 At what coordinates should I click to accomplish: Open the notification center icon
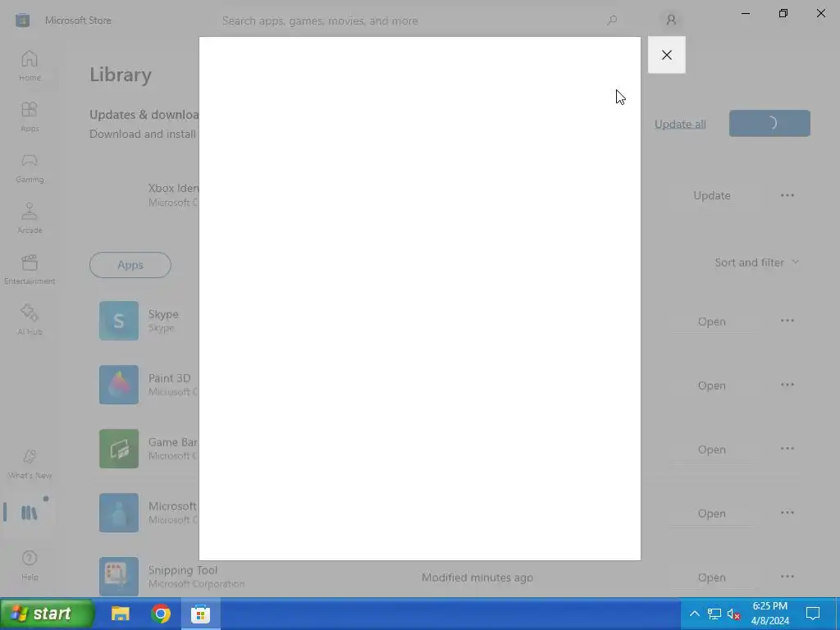click(x=813, y=614)
